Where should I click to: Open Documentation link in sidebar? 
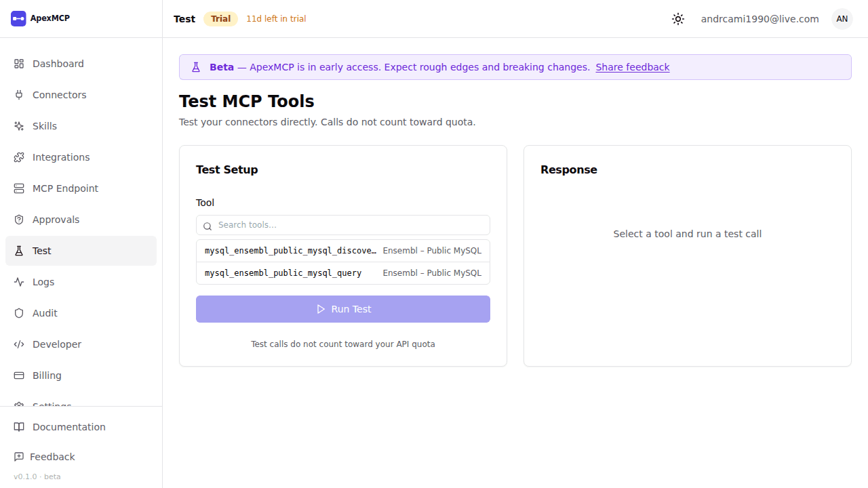click(81, 427)
